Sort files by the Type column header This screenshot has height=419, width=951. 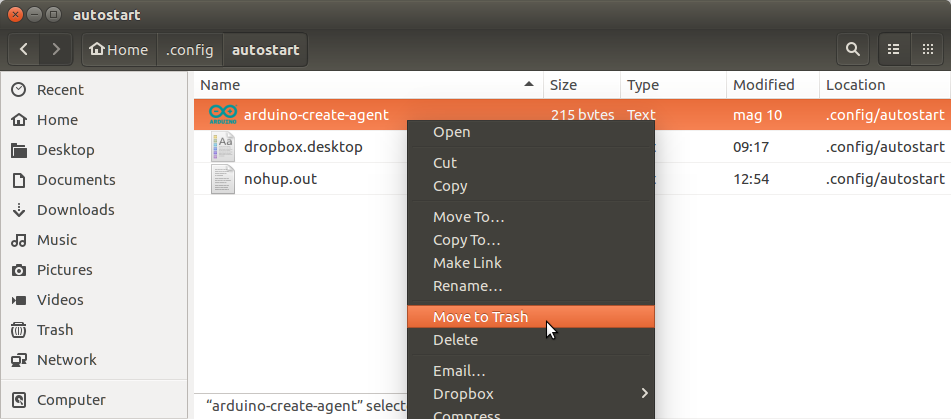coord(673,85)
